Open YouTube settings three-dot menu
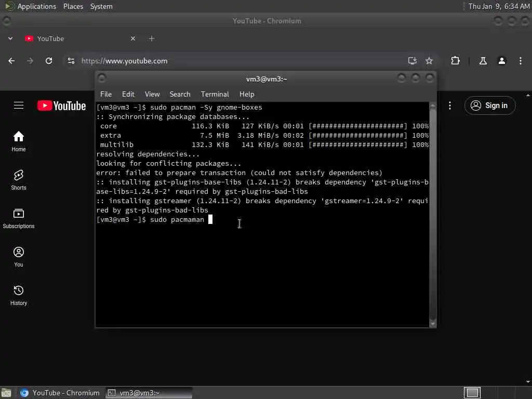Viewport: 532px width, 399px height. tap(450, 105)
